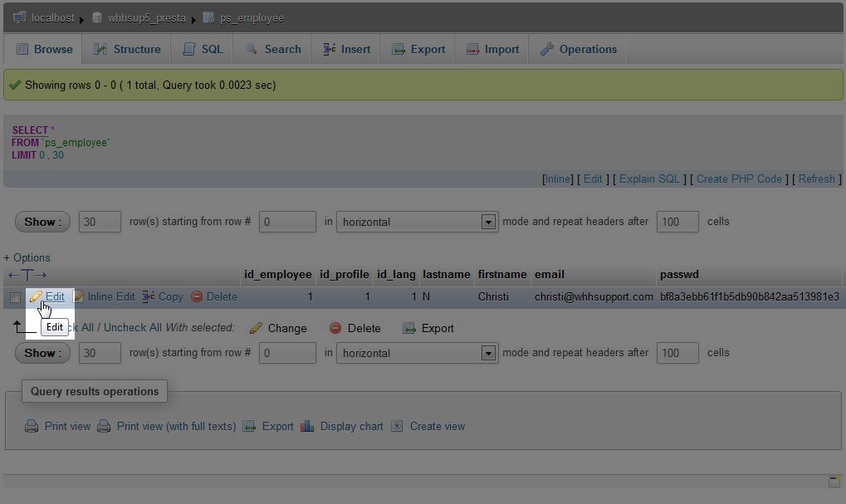Click the Delete link in Christi row
The height and width of the screenshot is (504, 846).
tap(222, 296)
